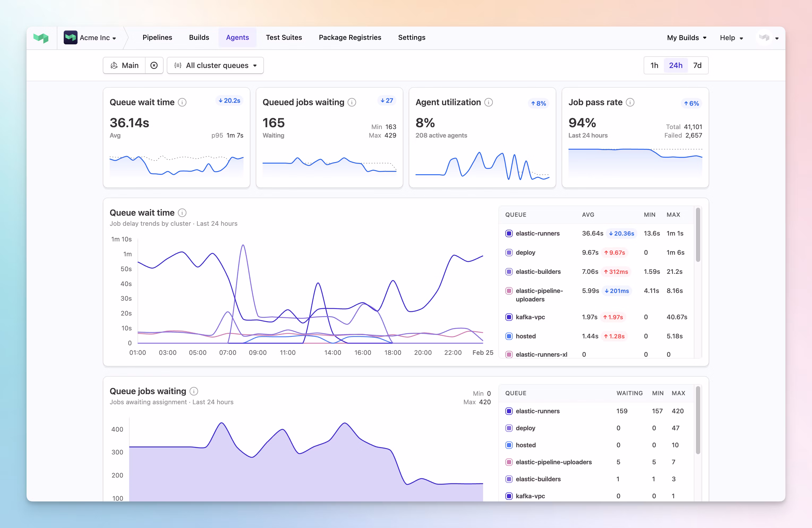Image resolution: width=812 pixels, height=528 pixels.
Task: Open the Test Suites tab
Action: (284, 37)
